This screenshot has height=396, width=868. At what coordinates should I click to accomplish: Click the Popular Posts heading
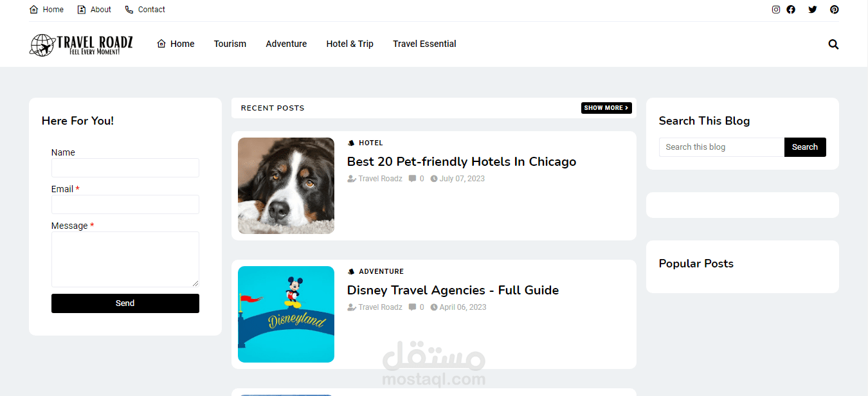point(696,264)
